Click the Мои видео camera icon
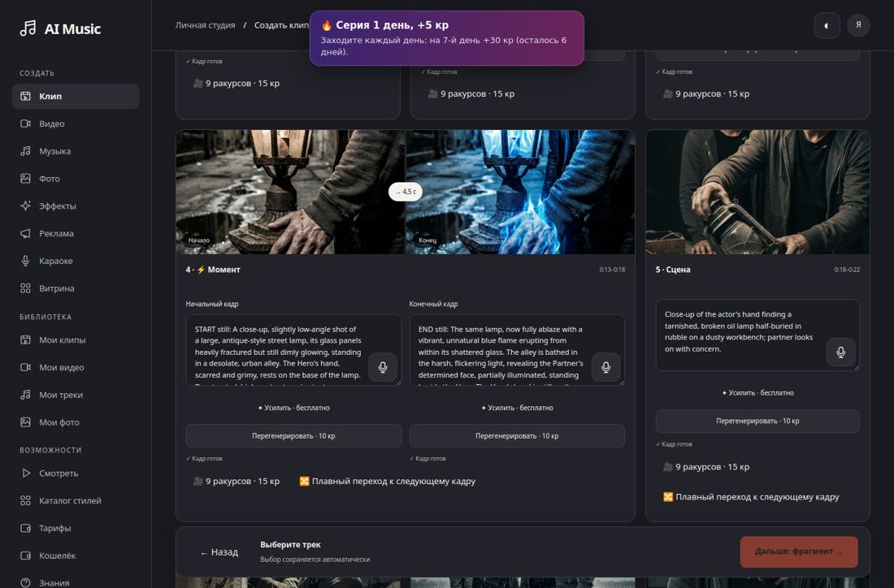 (x=26, y=367)
